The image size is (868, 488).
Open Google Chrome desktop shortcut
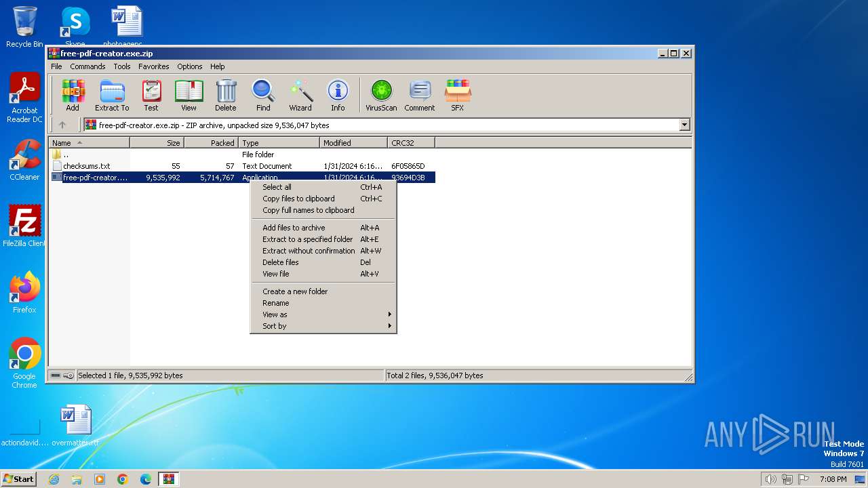click(x=24, y=363)
